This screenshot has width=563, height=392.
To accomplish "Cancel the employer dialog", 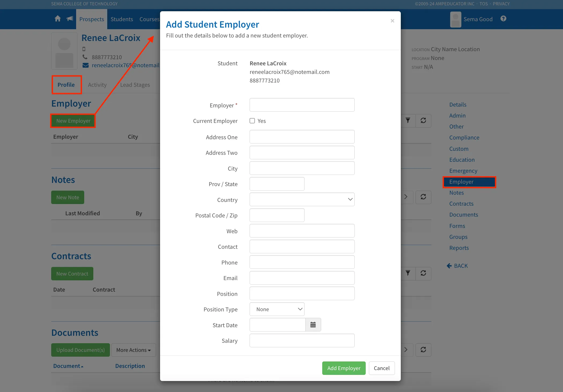I will tap(381, 368).
